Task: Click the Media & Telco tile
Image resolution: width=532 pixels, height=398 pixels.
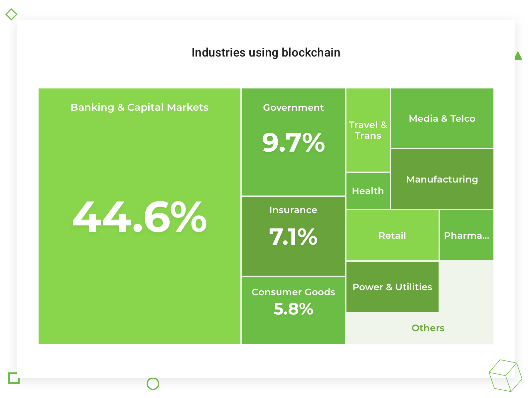Action: click(x=442, y=118)
